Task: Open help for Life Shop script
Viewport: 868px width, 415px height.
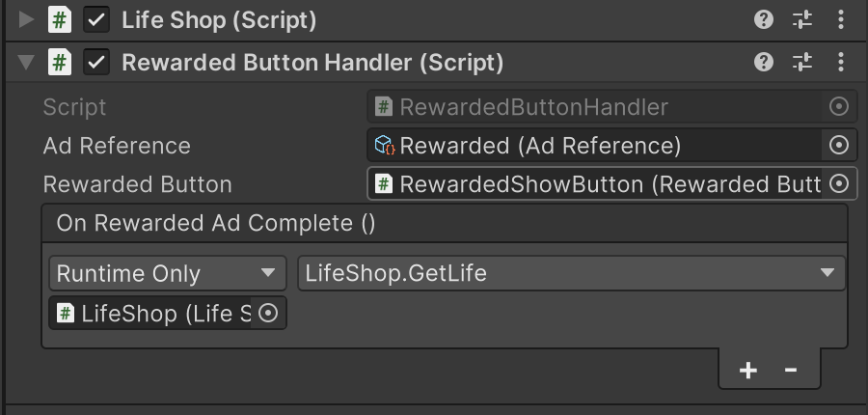Action: click(764, 19)
